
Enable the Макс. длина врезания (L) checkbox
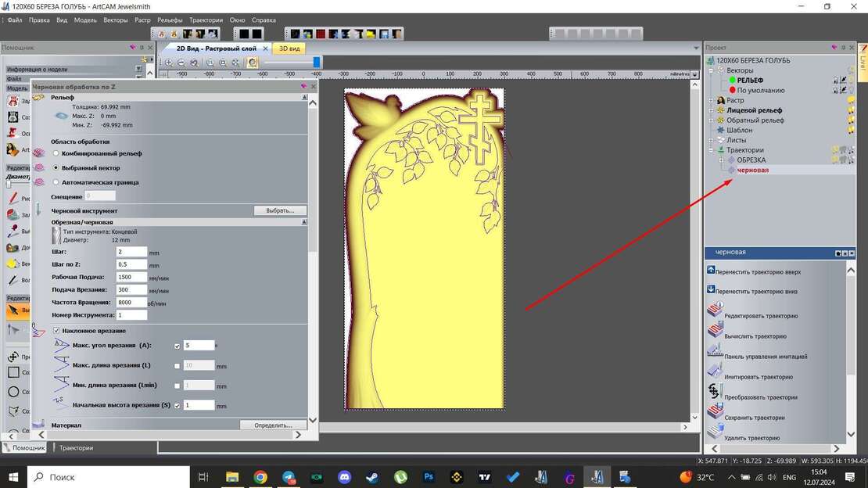(177, 364)
